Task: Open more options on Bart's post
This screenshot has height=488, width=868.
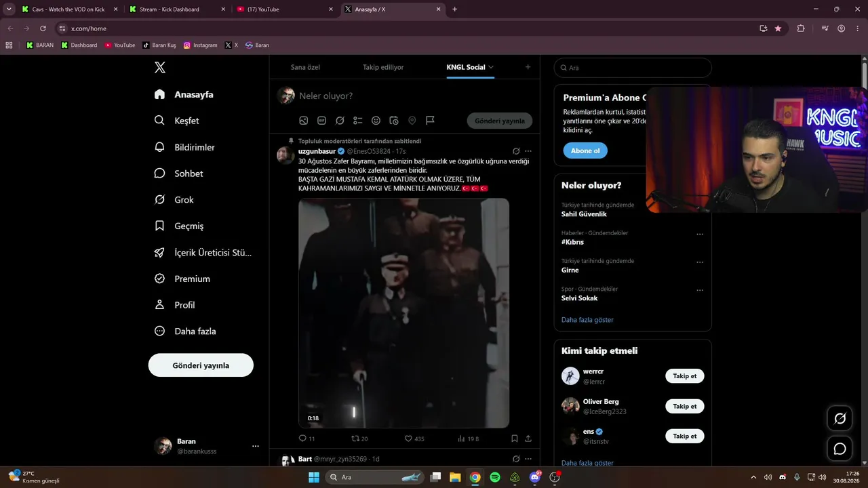Action: coord(528,459)
